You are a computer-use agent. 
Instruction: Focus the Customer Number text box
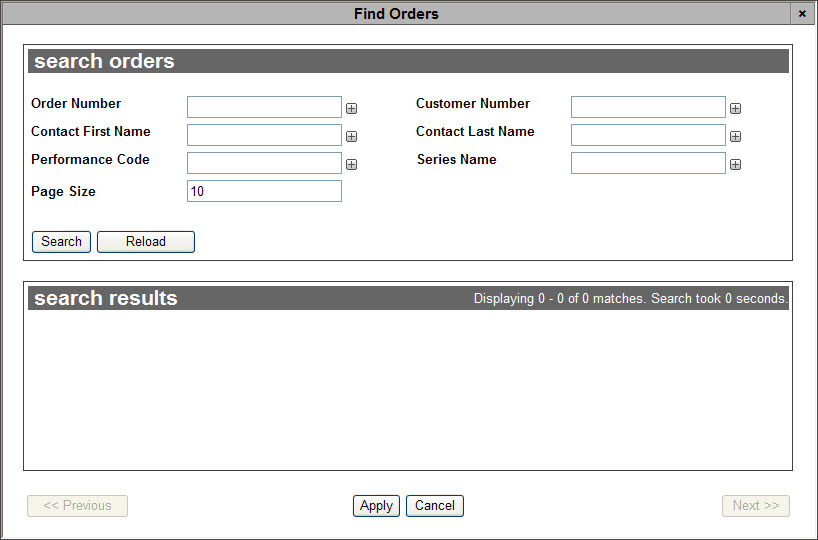[x=648, y=107]
